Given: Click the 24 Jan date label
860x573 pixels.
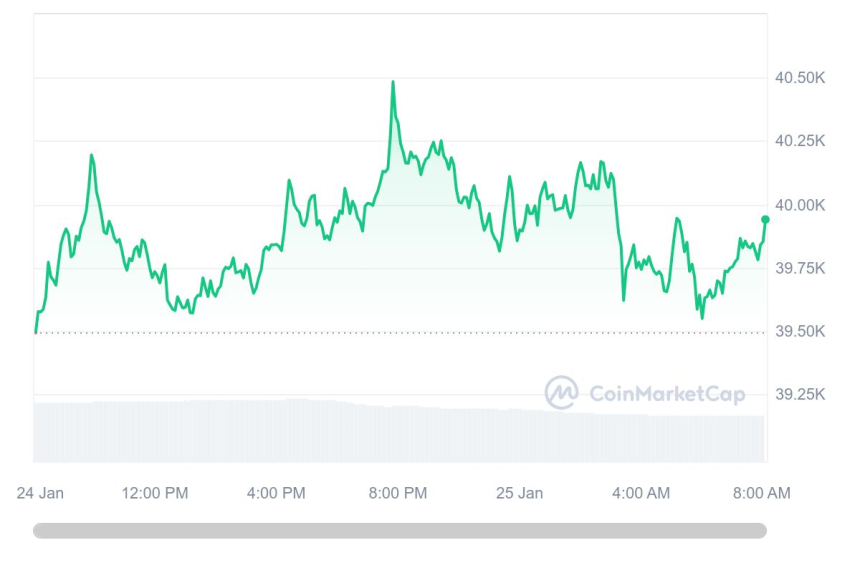Looking at the screenshot, I should [x=42, y=493].
